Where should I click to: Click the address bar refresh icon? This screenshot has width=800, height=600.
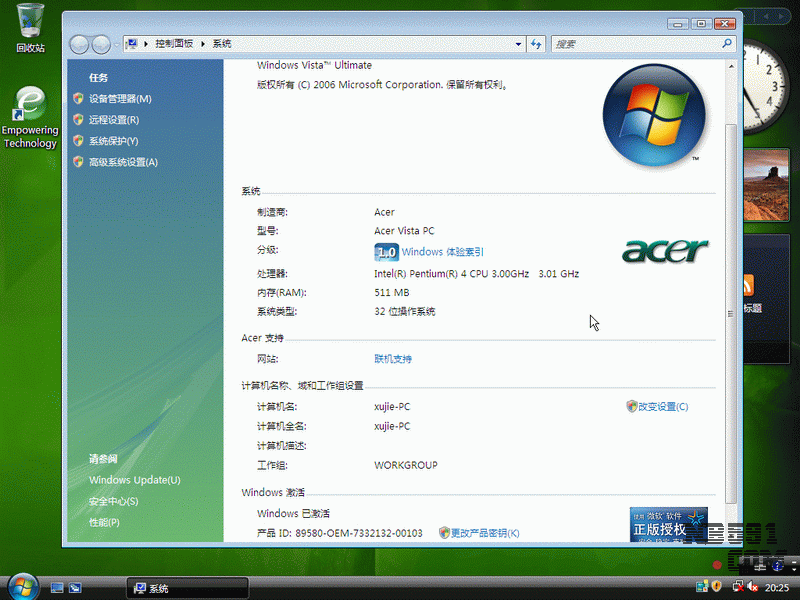(536, 44)
